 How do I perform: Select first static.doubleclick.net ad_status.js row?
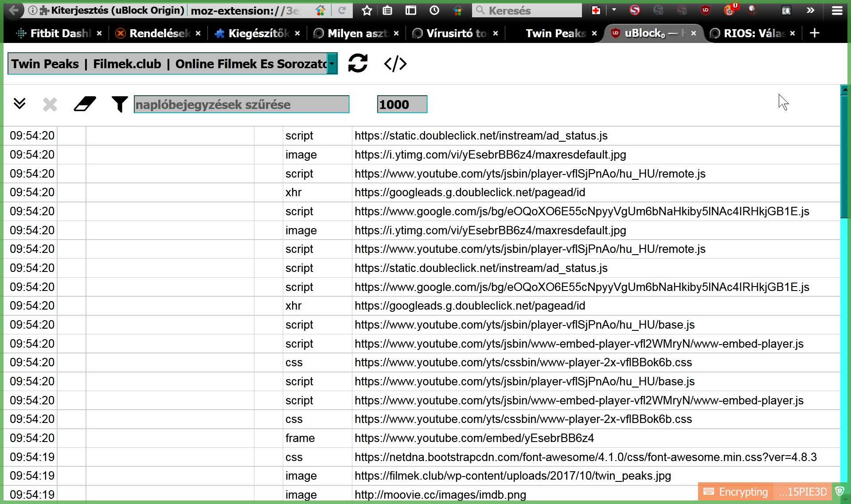tap(422, 136)
